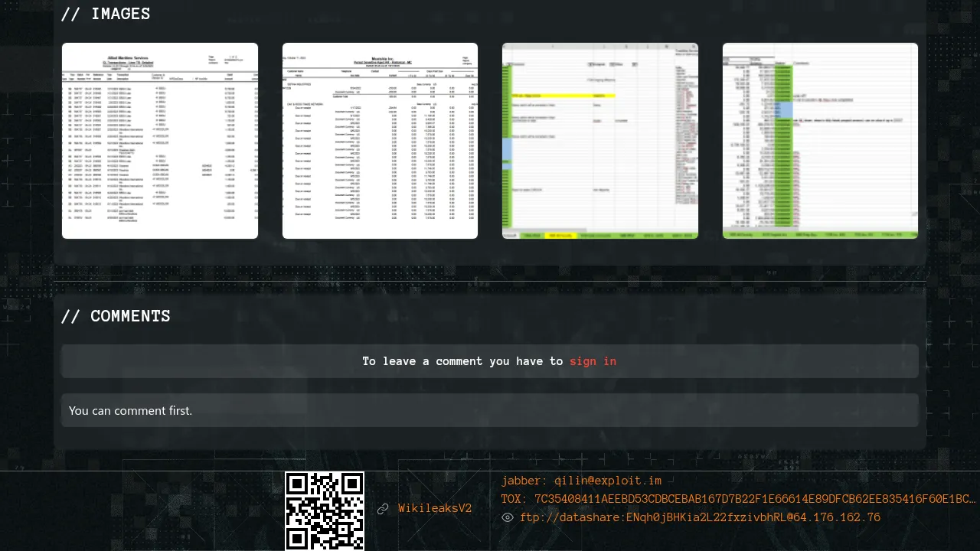Click the QR code in the footer

325,510
